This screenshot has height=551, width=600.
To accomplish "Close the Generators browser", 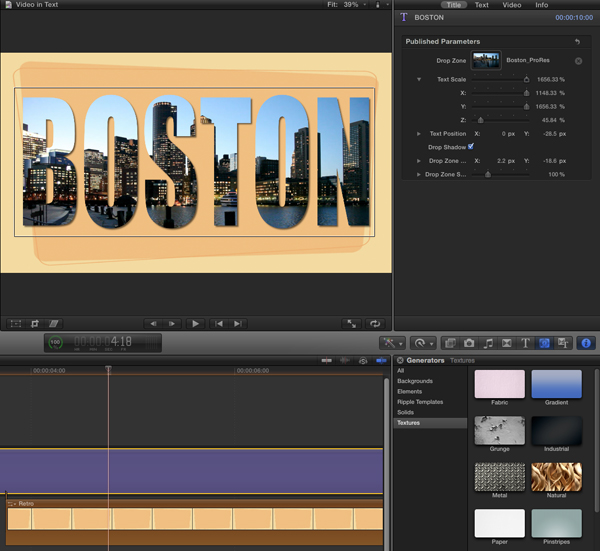I will click(400, 360).
